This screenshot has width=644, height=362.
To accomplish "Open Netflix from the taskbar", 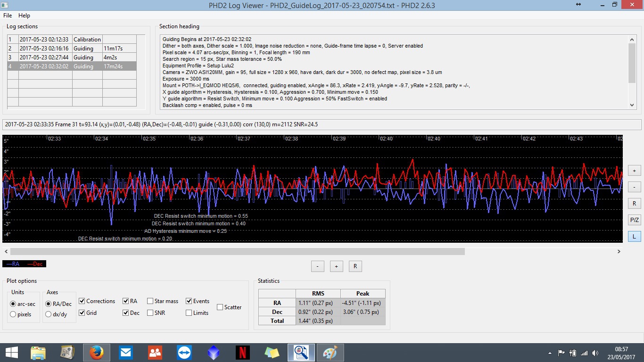I will tap(243, 353).
